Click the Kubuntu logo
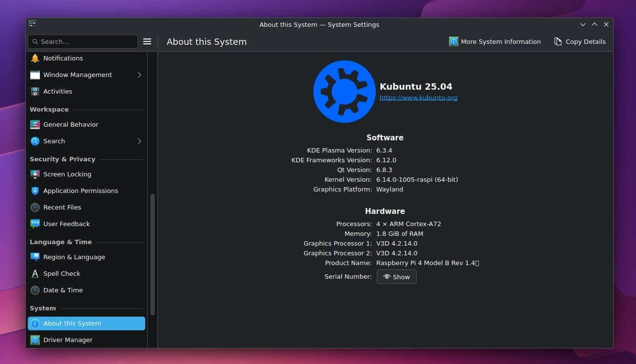Image resolution: width=636 pixels, height=364 pixels. [344, 91]
